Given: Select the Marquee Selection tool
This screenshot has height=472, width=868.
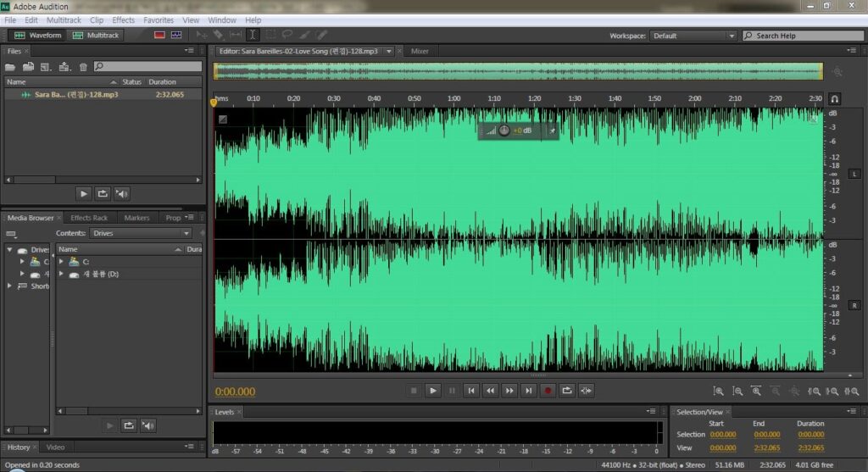Looking at the screenshot, I should 270,35.
